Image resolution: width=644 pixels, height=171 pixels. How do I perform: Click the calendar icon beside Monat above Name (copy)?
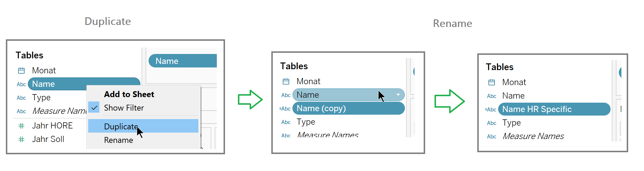tap(286, 82)
